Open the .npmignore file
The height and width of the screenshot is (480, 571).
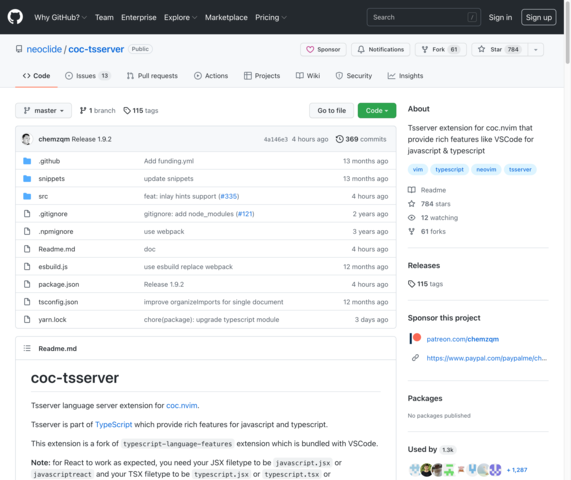tap(56, 232)
